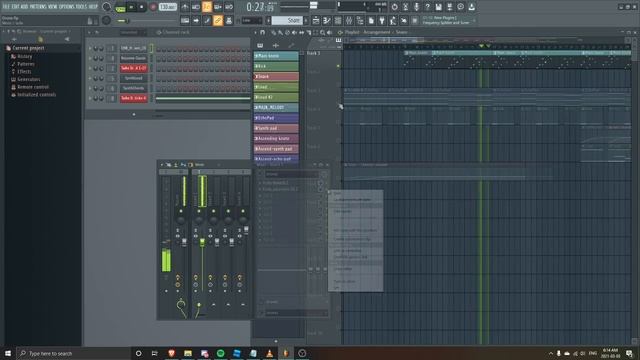
Task: Expand Effects folder in browser
Action: [x=24, y=72]
